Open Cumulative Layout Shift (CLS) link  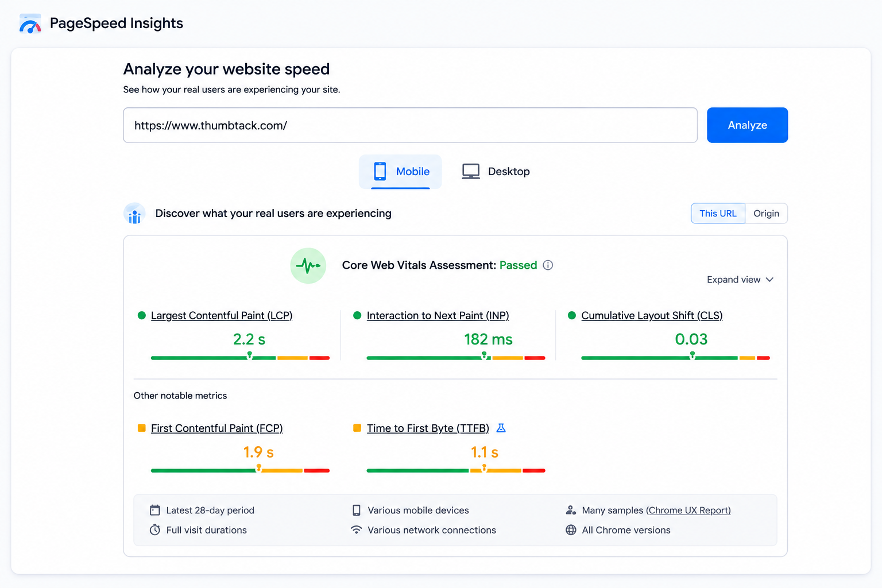pyautogui.click(x=652, y=316)
